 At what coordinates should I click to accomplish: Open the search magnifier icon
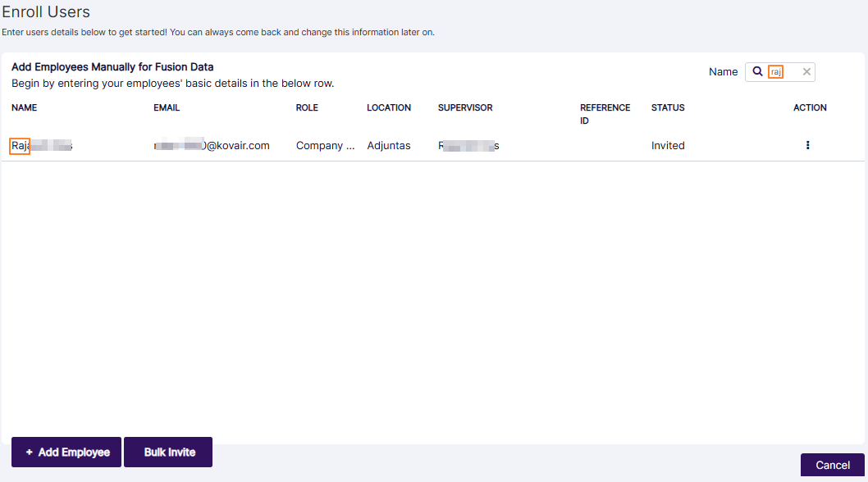[x=756, y=71]
